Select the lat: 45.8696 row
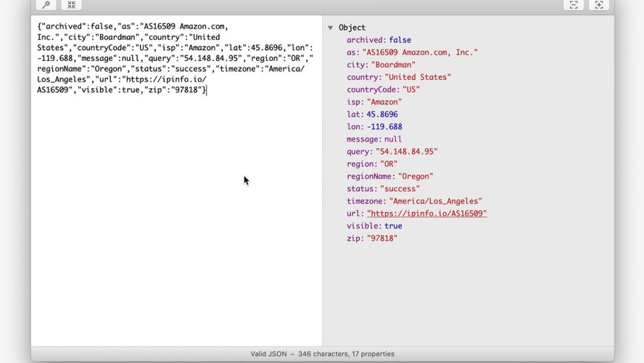Image resolution: width=644 pixels, height=363 pixels. 372,114
